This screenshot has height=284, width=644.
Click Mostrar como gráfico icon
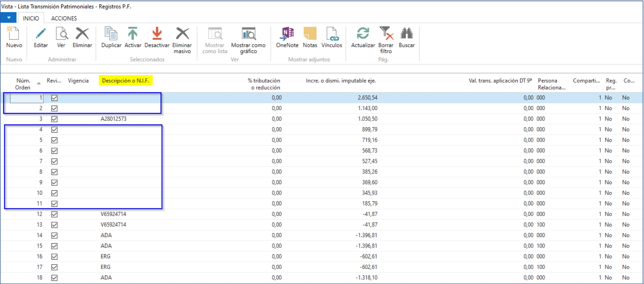[248, 33]
